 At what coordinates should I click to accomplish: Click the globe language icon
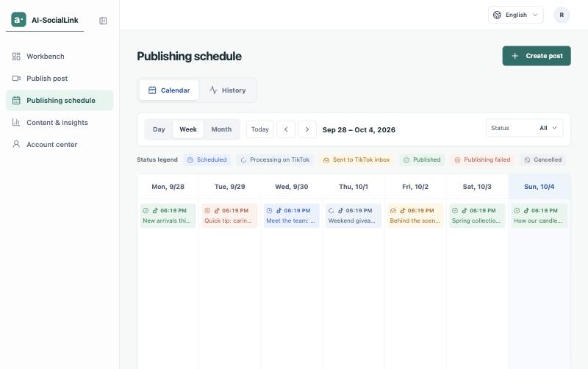[498, 15]
